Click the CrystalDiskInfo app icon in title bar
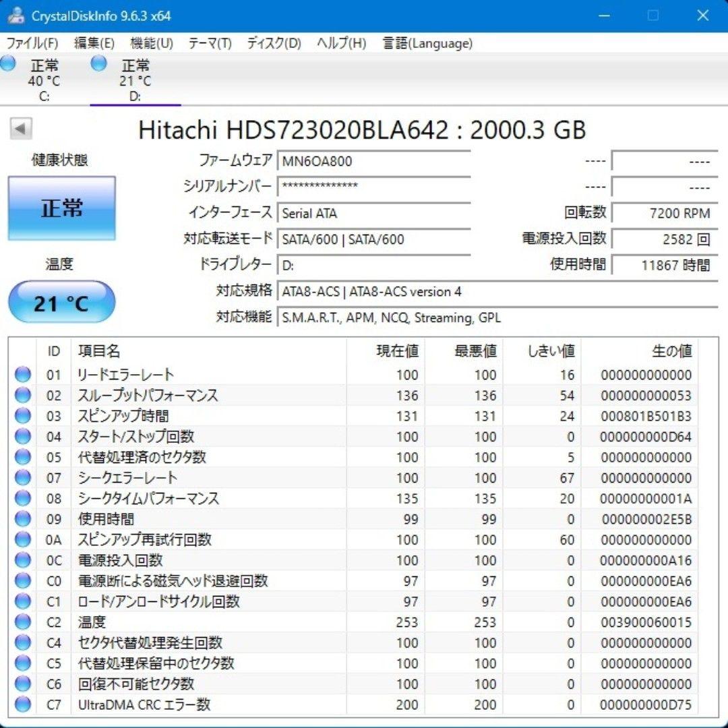The image size is (728, 728). click(14, 15)
